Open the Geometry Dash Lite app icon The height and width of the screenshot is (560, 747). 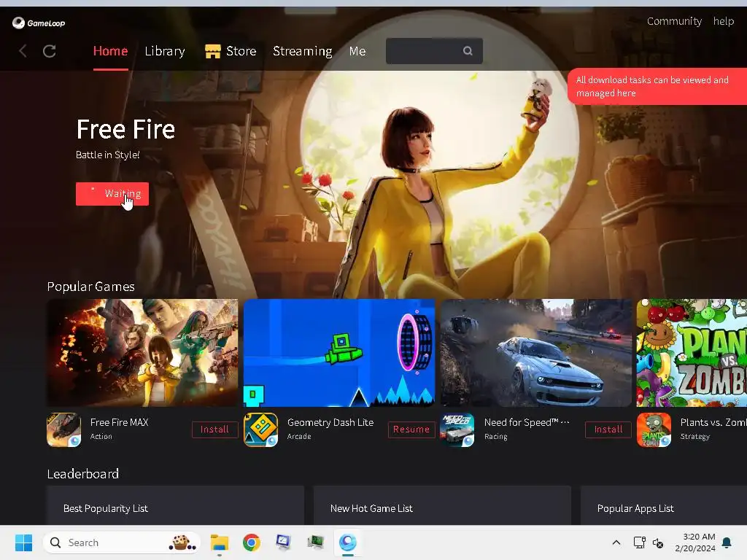tap(260, 429)
